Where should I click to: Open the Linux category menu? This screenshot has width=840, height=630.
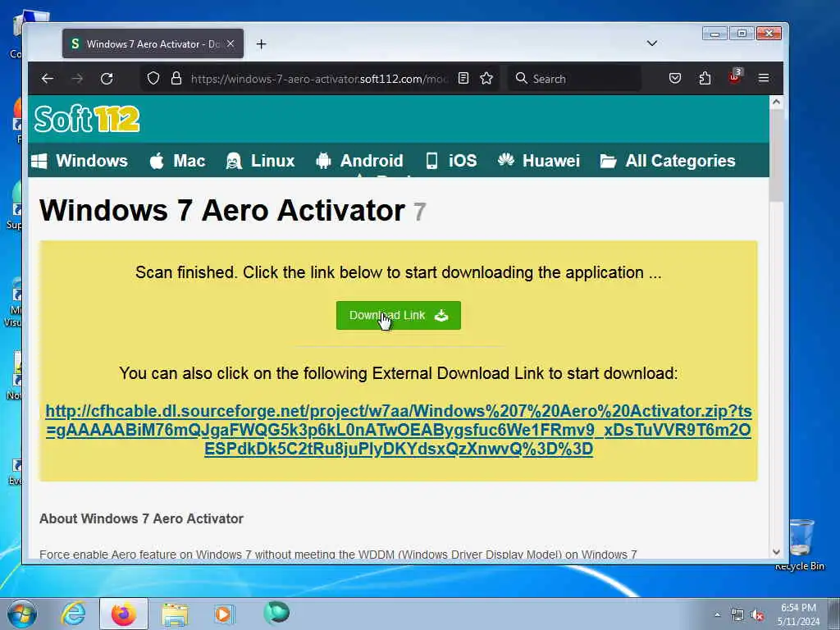pos(260,161)
